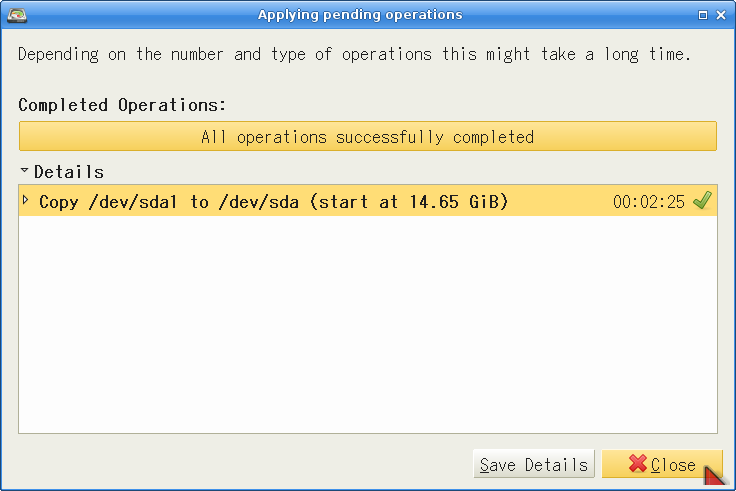Click the 00:02:25 elapsed time

pyautogui.click(x=648, y=202)
